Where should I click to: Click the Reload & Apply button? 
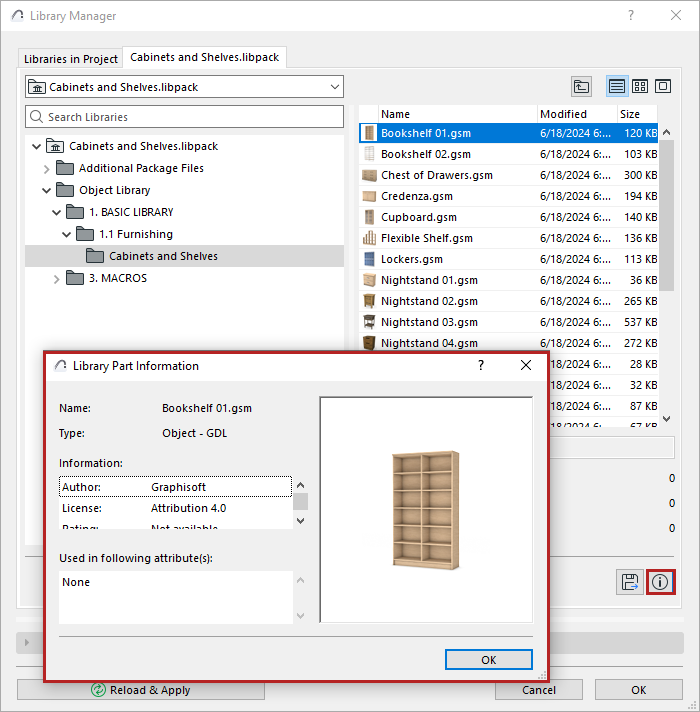(141, 690)
